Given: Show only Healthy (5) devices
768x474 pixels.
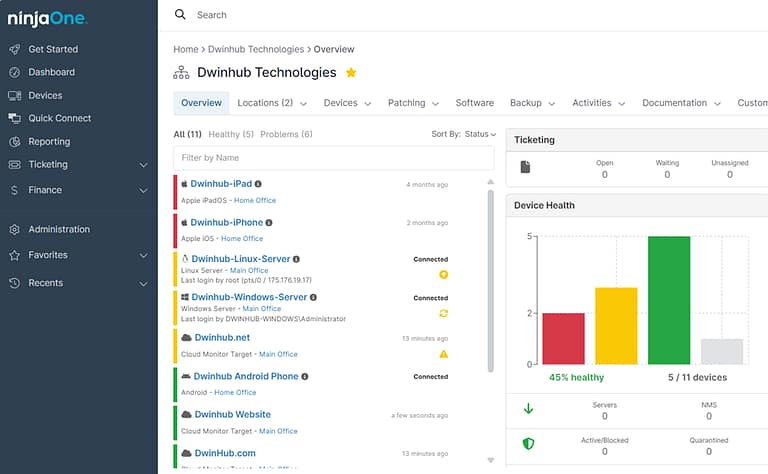Looking at the screenshot, I should coord(231,134).
